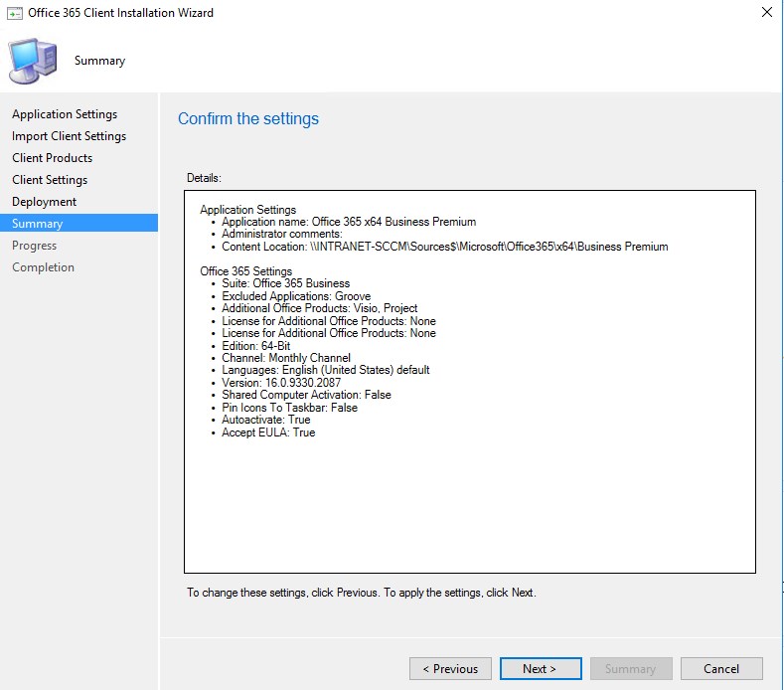Click the wizard title bar icon

click(15, 13)
